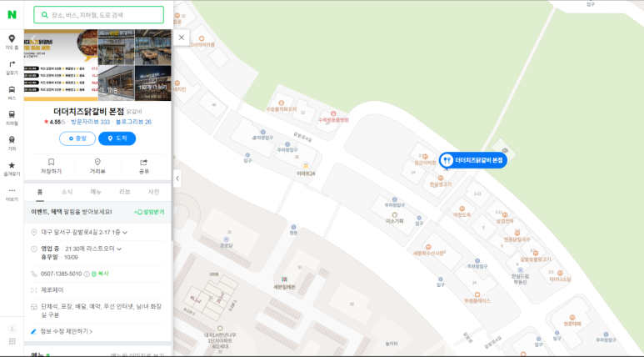
Task: Open 블로그리뷰 26 link
Action: (x=133, y=122)
